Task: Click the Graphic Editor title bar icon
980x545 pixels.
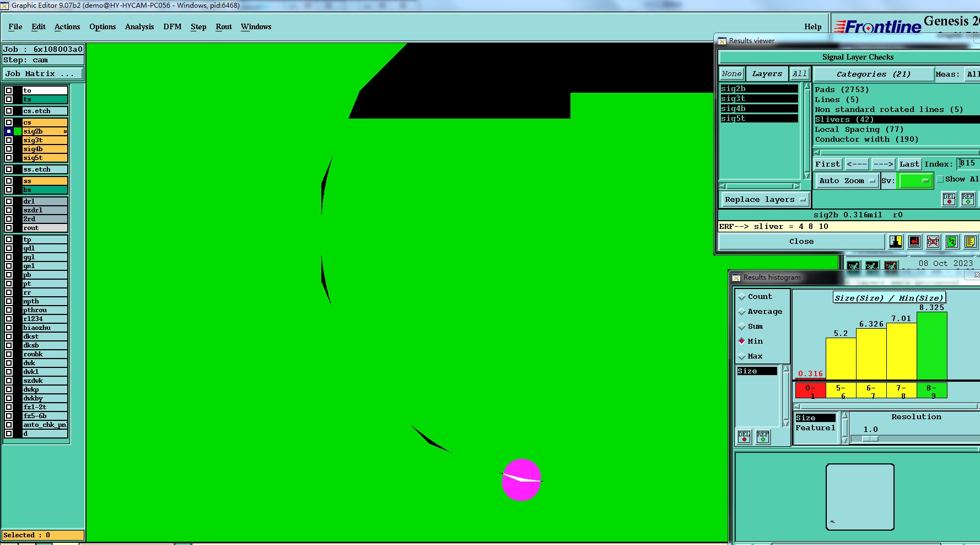Action: pos(4,6)
